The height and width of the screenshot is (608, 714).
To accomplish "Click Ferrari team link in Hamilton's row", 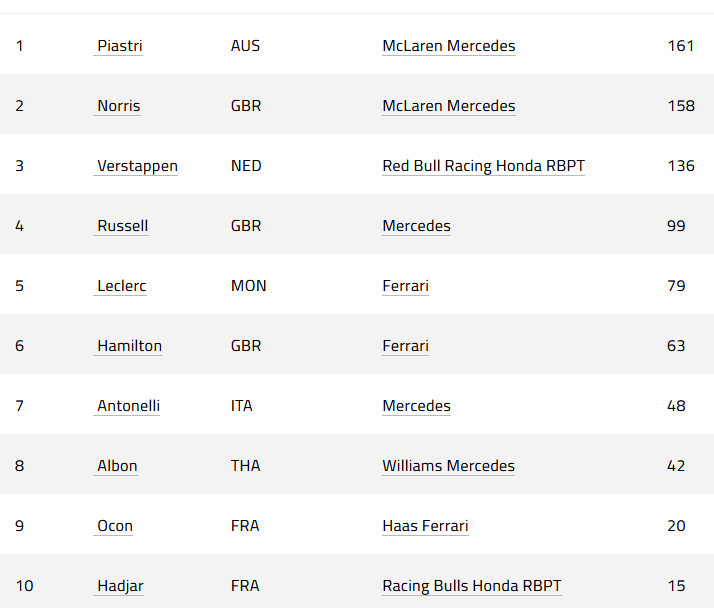I will tap(405, 346).
